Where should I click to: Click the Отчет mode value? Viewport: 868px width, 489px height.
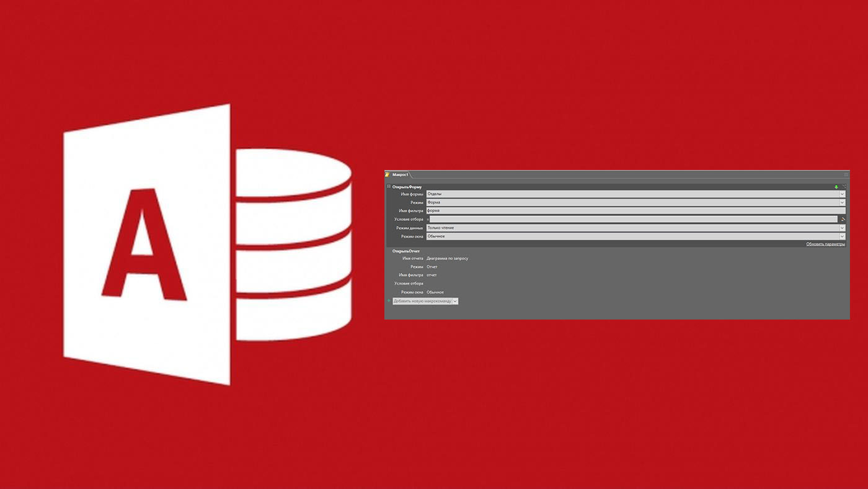pos(432,267)
